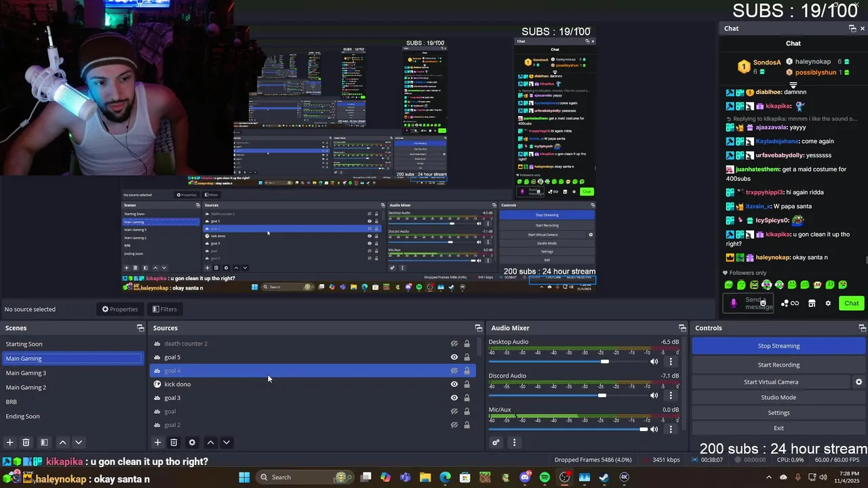Open chat settings gear icon
This screenshot has width=868, height=488.
click(x=828, y=304)
